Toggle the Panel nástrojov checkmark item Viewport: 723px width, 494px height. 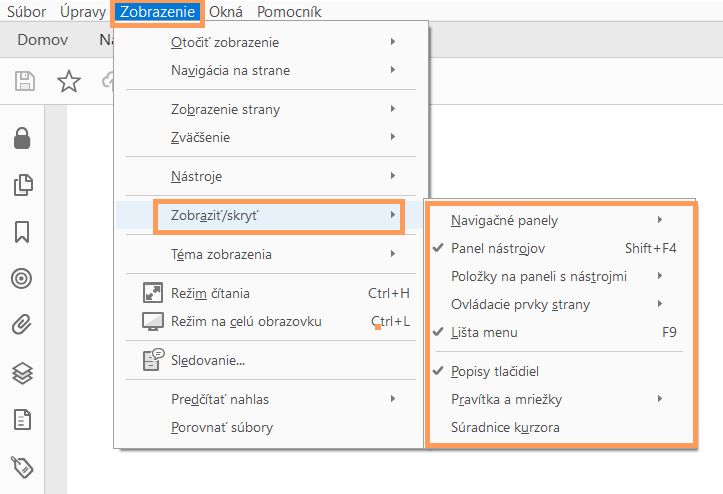click(x=498, y=248)
